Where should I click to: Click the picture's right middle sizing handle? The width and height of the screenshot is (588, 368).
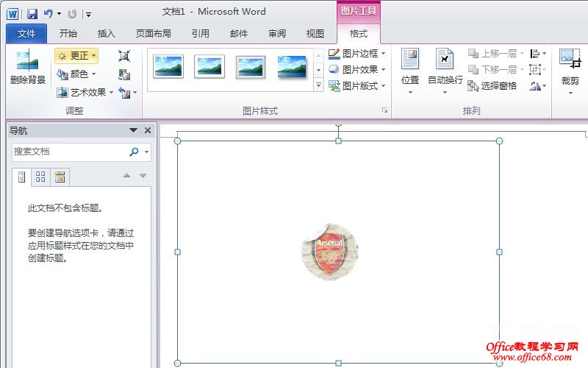(x=499, y=252)
